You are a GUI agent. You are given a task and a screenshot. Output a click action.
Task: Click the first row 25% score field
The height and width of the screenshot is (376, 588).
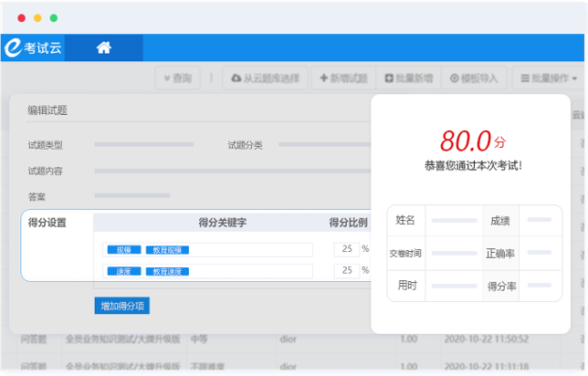coord(347,248)
